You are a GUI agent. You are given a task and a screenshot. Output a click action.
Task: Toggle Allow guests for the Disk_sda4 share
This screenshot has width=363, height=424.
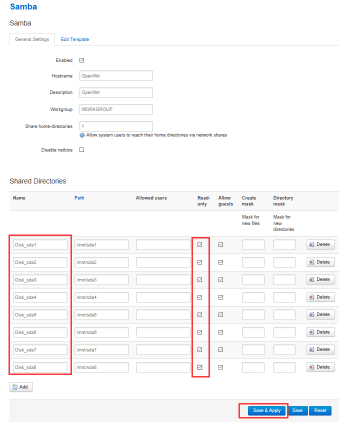point(220,297)
